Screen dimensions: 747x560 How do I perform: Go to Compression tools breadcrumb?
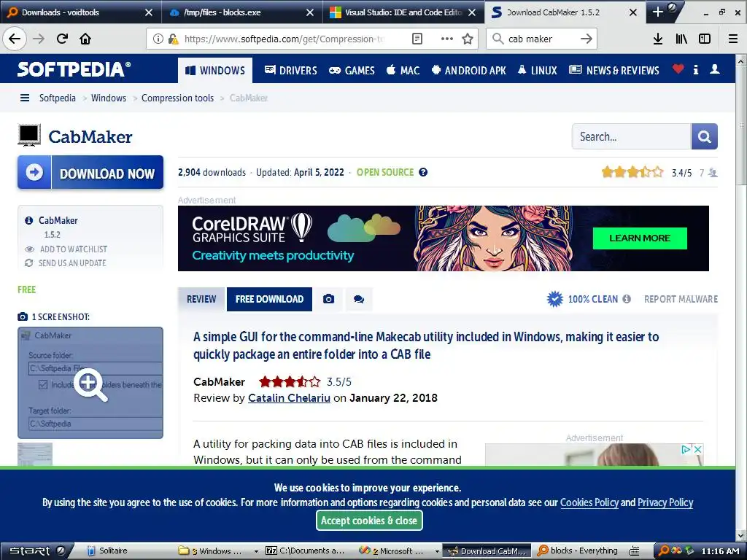pyautogui.click(x=178, y=98)
